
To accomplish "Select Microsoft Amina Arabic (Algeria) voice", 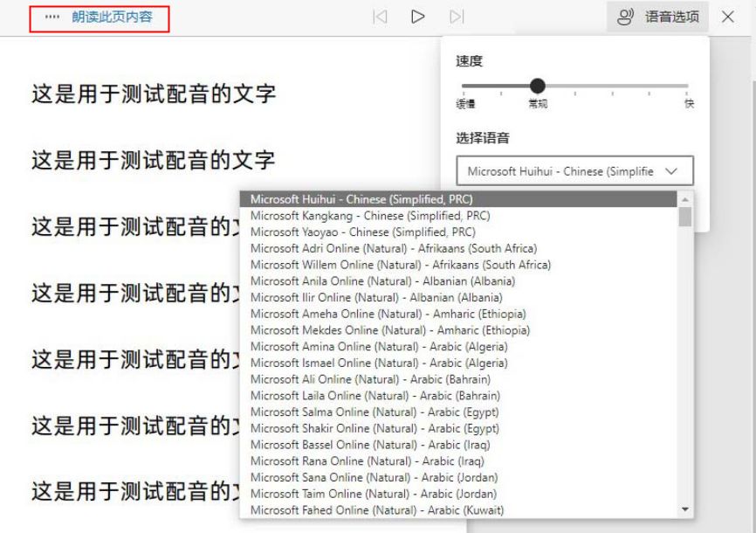I will pyautogui.click(x=458, y=347).
